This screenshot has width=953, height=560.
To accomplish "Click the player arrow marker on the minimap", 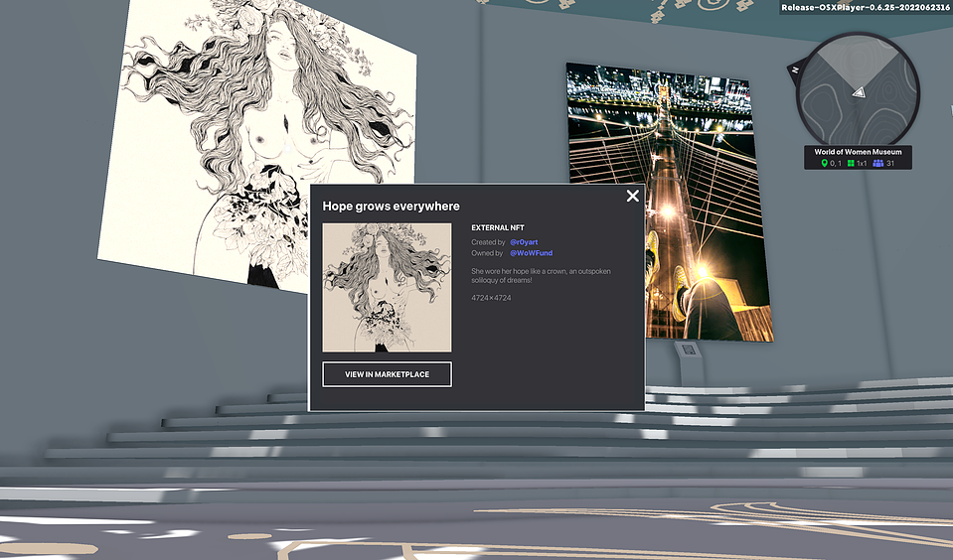I will (x=859, y=92).
